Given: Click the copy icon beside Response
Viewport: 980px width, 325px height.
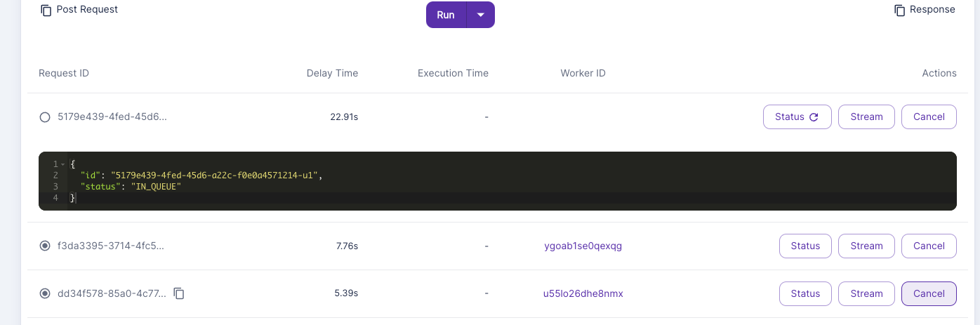Looking at the screenshot, I should click(899, 10).
